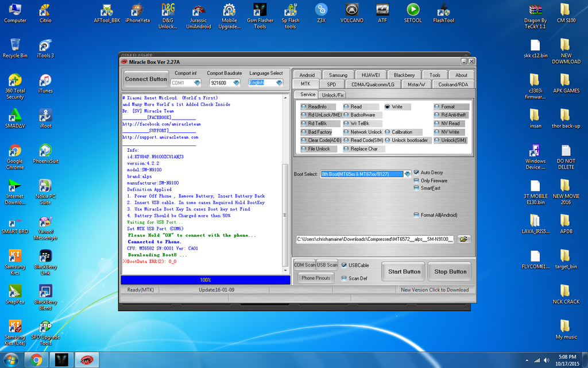Open the HUAWEI tab
Viewport: 588px width, 368px height.
[370, 75]
